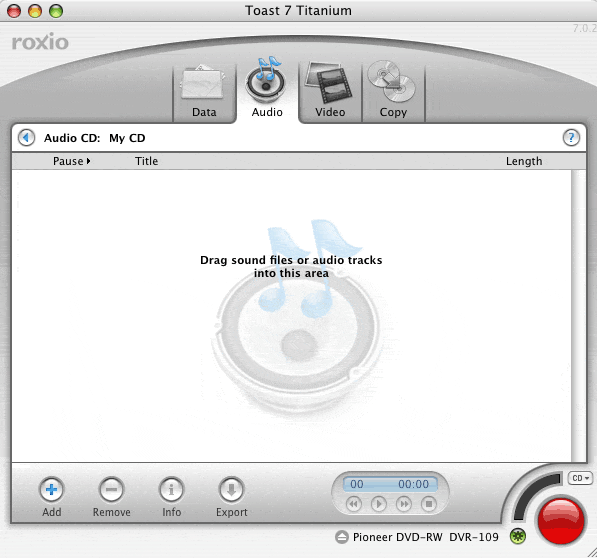Image resolution: width=597 pixels, height=558 pixels.
Task: Skip to the next track
Action: point(404,504)
